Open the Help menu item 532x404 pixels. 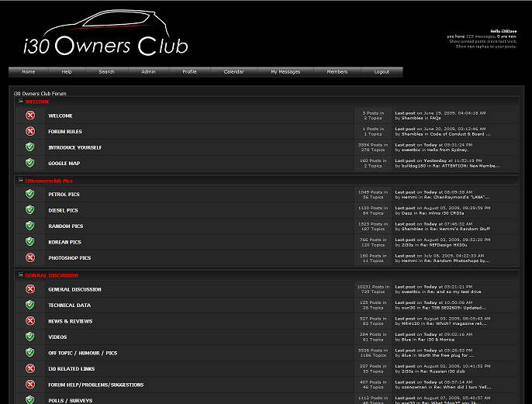(67, 72)
